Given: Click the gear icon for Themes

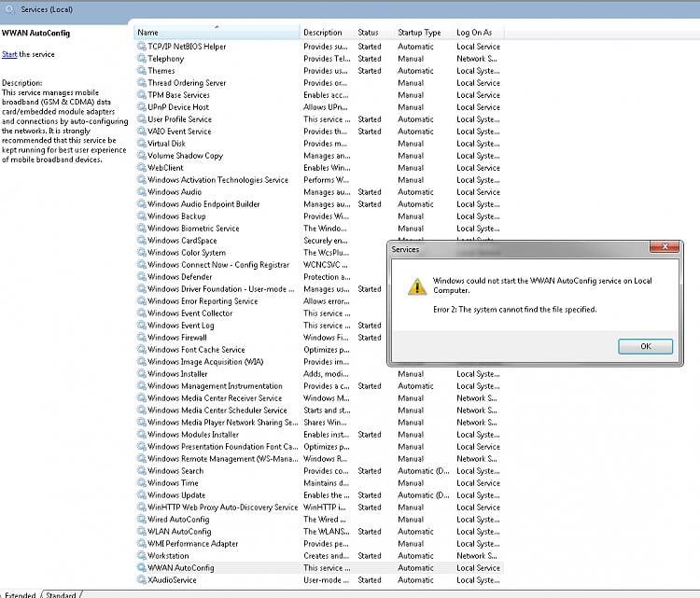Looking at the screenshot, I should [142, 71].
